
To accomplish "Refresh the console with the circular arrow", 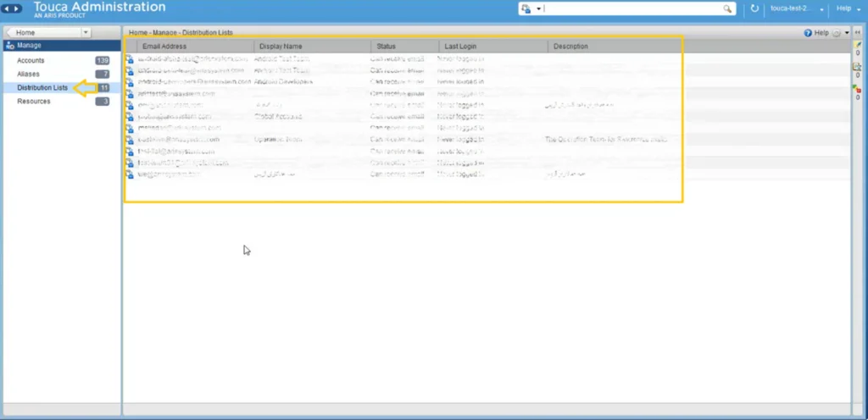I will coord(754,8).
